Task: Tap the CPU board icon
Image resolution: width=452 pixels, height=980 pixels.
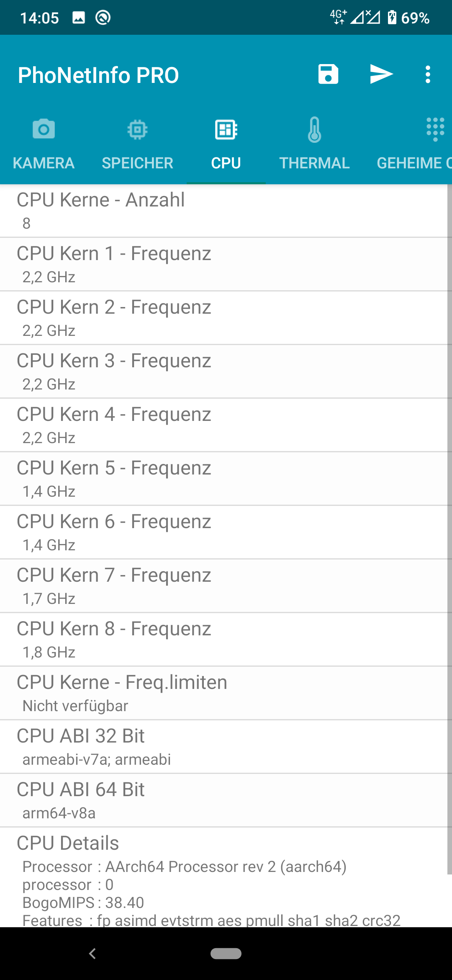Action: pos(226,129)
